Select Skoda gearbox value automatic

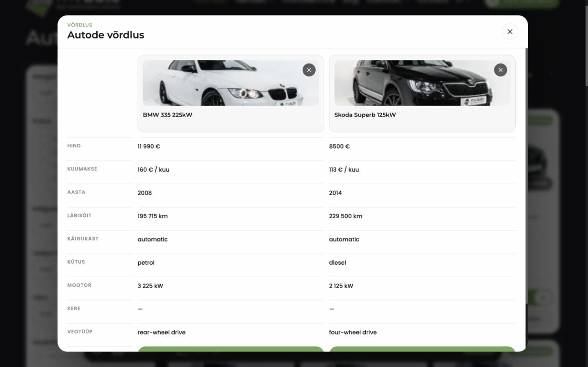tap(344, 239)
